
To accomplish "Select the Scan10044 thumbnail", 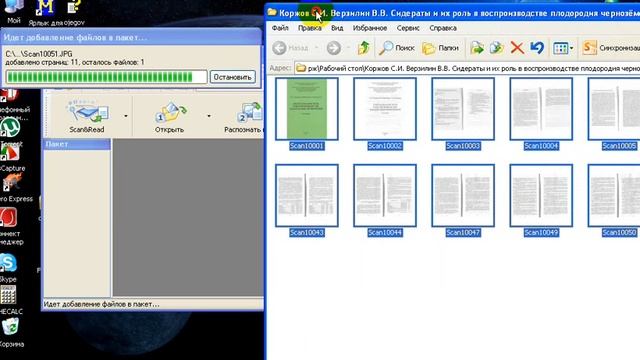I will pos(385,196).
